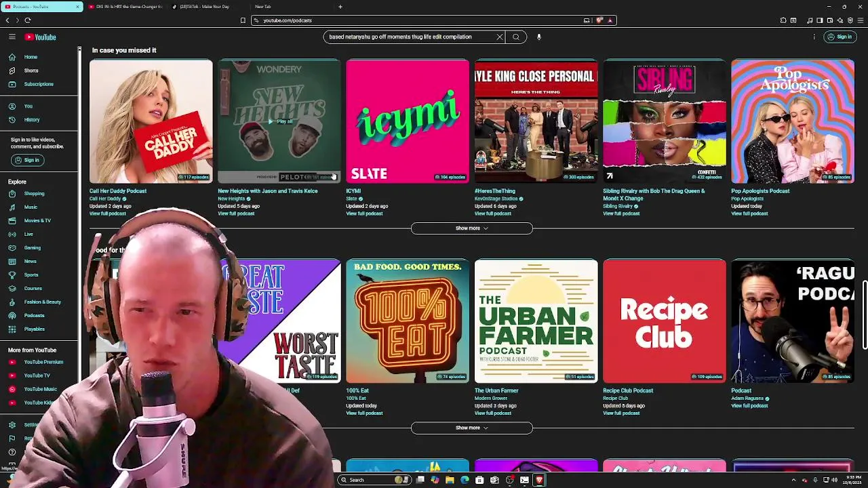Activate voice search microphone icon
The width and height of the screenshot is (868, 488).
539,37
